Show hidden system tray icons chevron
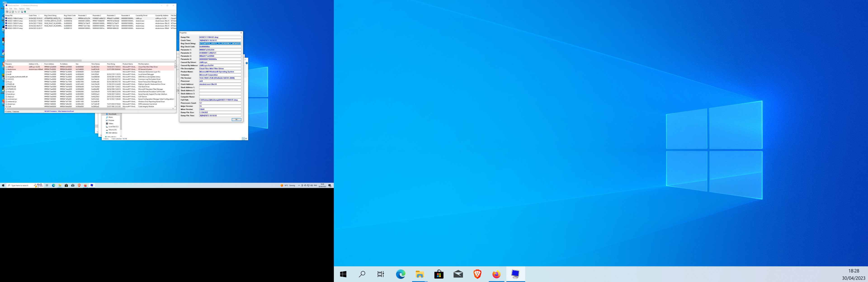Viewport: 868px width, 282px height. click(x=299, y=185)
